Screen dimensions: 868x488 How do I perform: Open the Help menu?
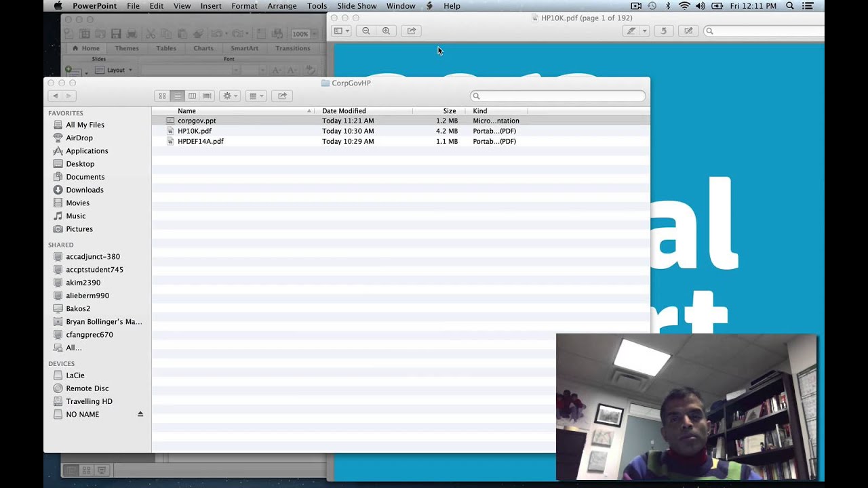(x=452, y=5)
